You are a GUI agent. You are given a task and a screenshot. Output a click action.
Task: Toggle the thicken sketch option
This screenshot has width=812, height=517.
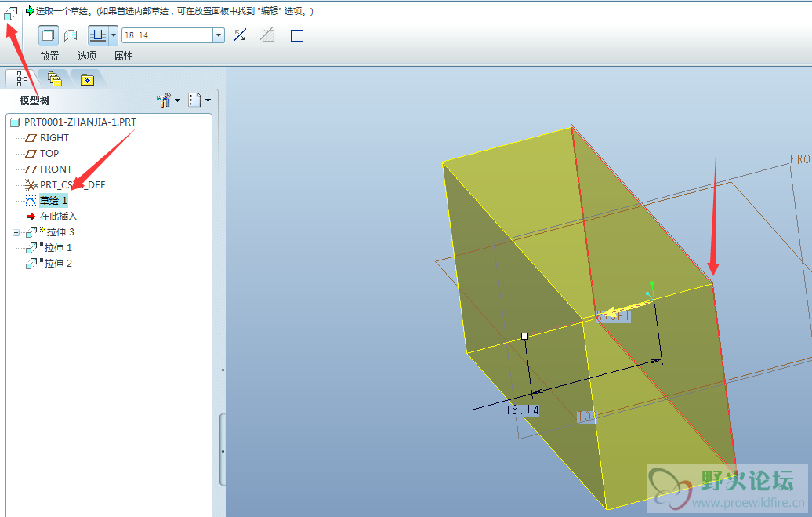coord(296,35)
